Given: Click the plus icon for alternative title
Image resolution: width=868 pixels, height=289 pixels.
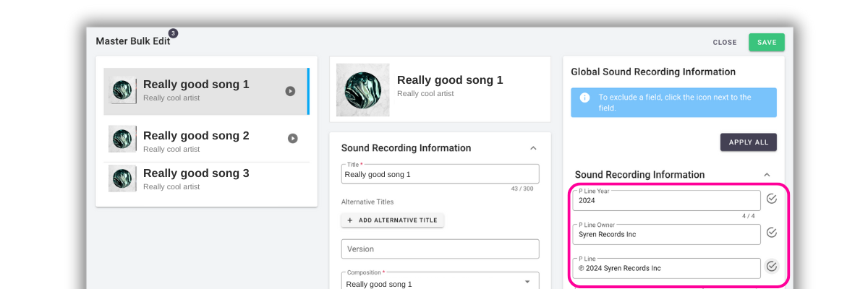Looking at the screenshot, I should [350, 220].
